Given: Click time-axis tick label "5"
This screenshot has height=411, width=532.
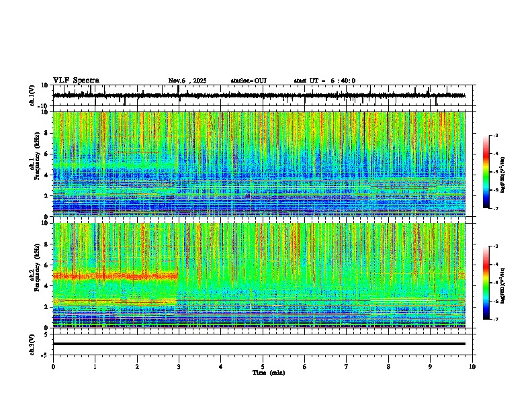Looking at the screenshot, I should 263,367.
